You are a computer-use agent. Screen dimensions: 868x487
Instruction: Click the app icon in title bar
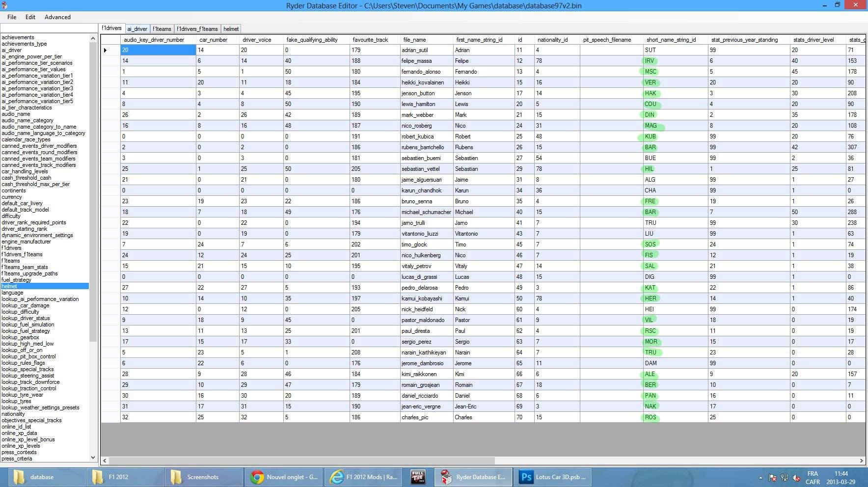coord(4,5)
